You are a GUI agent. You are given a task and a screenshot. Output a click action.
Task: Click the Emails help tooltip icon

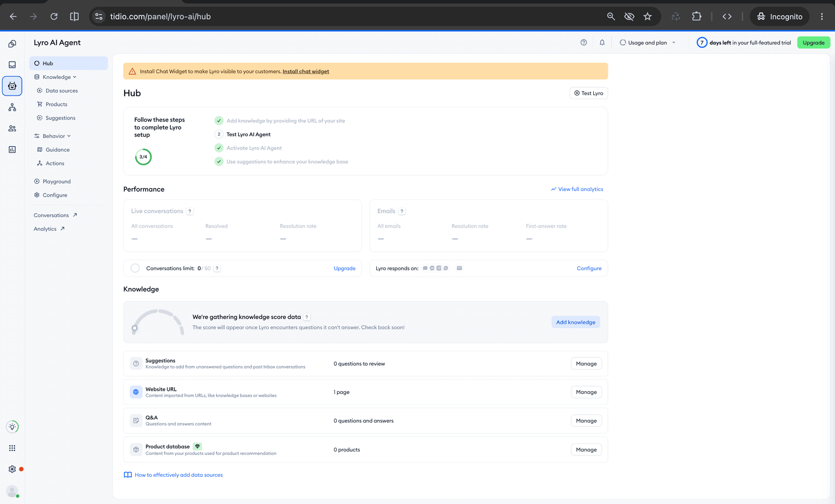(402, 211)
